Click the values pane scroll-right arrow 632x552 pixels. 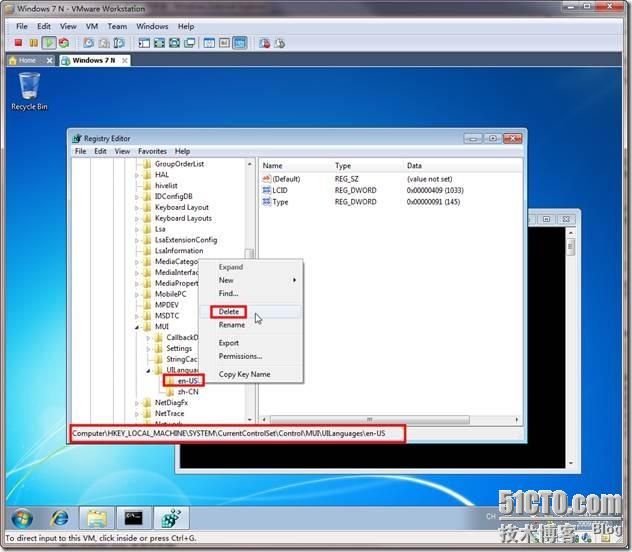517,420
